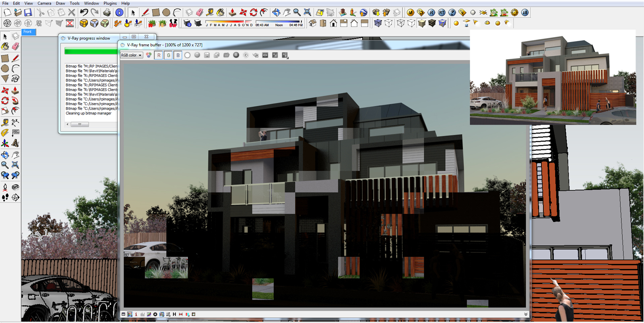This screenshot has width=644, height=323.
Task: Click the V-Ray pause-style round icon
Action: coord(525,12)
